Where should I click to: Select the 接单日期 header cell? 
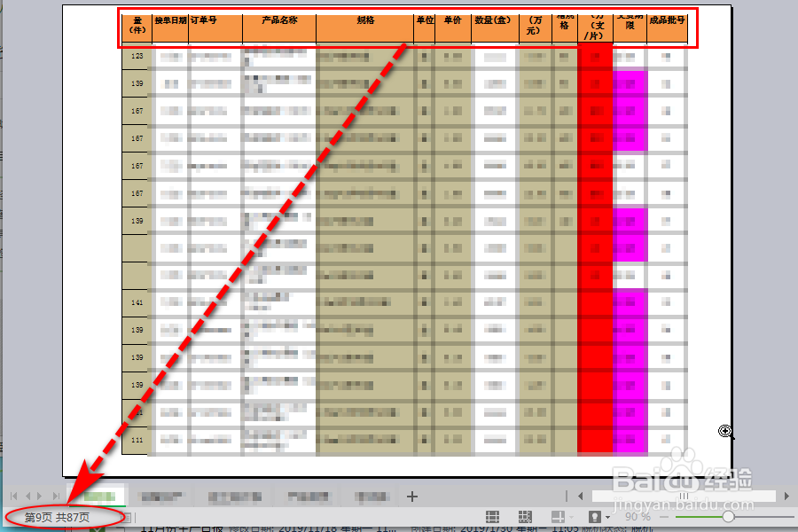pyautogui.click(x=170, y=28)
